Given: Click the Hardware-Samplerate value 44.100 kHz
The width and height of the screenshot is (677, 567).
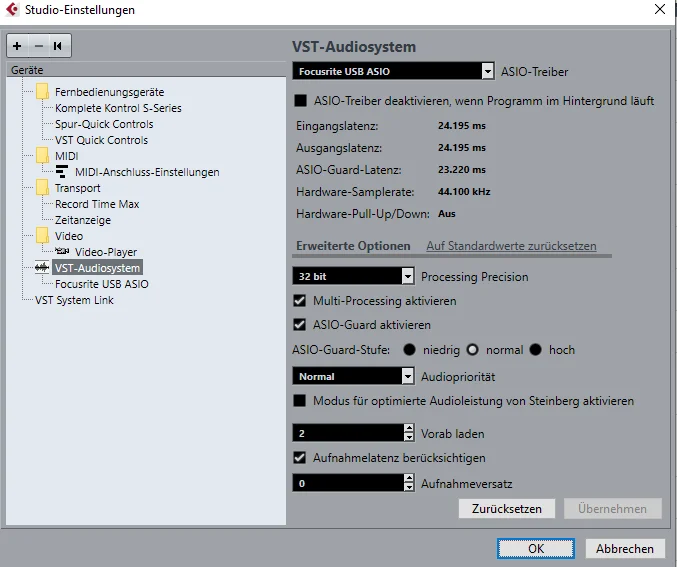Looking at the screenshot, I should click(x=464, y=191).
